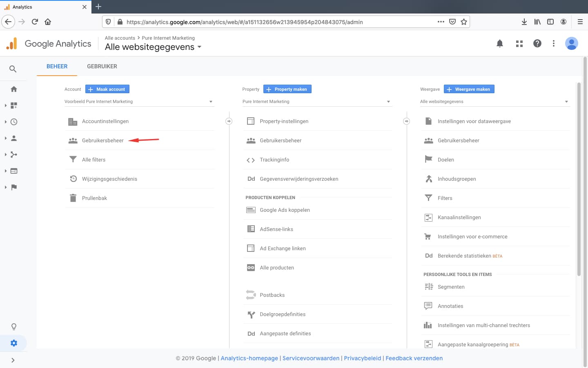The width and height of the screenshot is (588, 368).
Task: Open the notifications bell icon
Action: point(500,43)
